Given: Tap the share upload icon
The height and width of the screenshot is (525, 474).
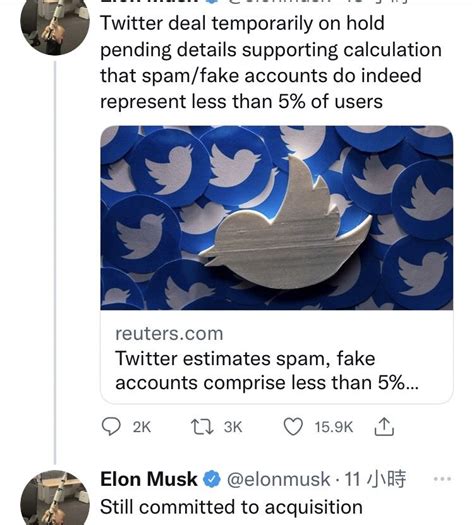Looking at the screenshot, I should 384,427.
